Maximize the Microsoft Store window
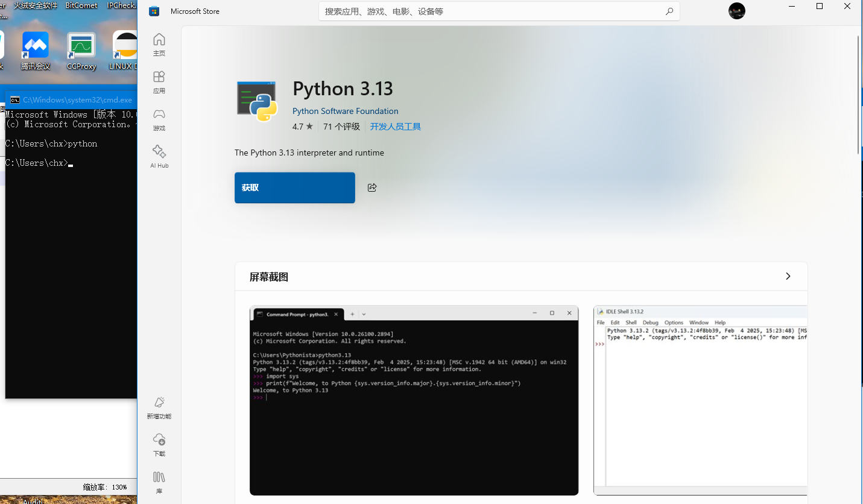This screenshot has height=504, width=863. [820, 6]
